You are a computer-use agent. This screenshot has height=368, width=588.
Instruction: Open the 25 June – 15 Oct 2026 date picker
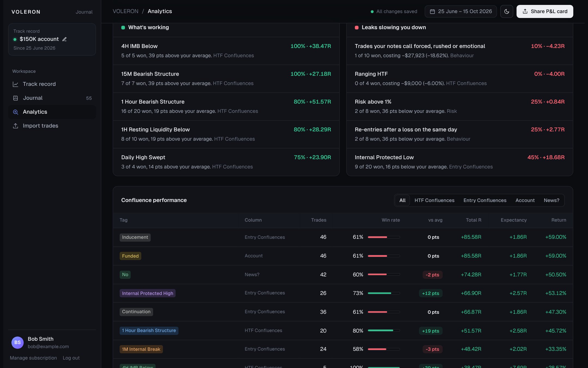(461, 11)
